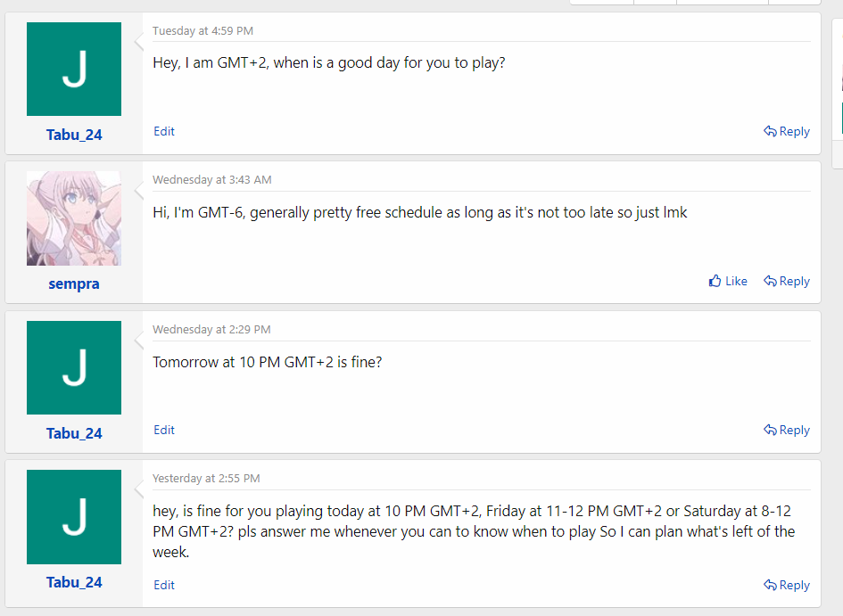Screen dimensions: 843x616
Task: Click Tabu_24 avatar on first post
Action: (74, 70)
